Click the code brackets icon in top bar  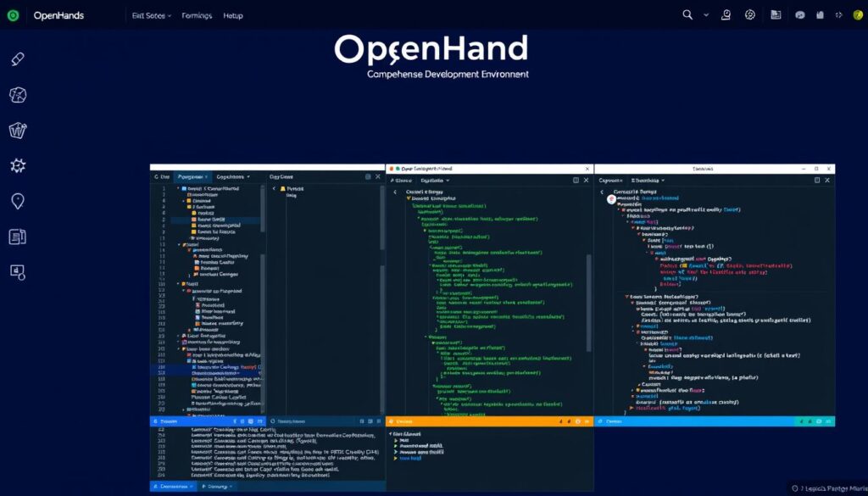pos(838,15)
